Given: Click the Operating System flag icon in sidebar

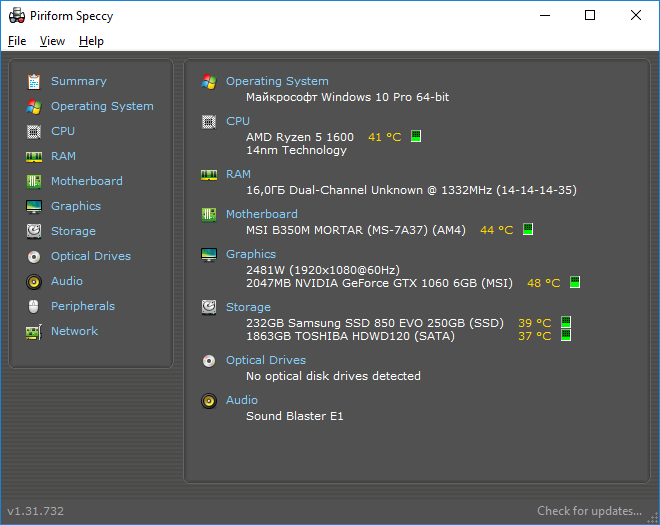Looking at the screenshot, I should pos(34,107).
